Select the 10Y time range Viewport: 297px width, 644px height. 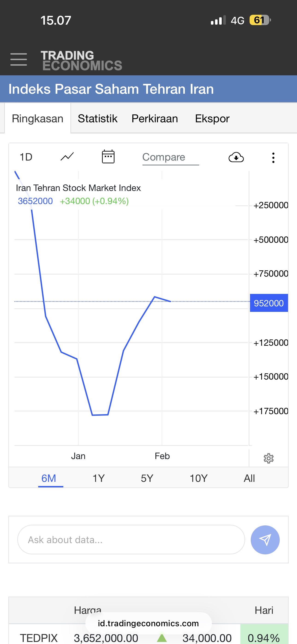[198, 478]
